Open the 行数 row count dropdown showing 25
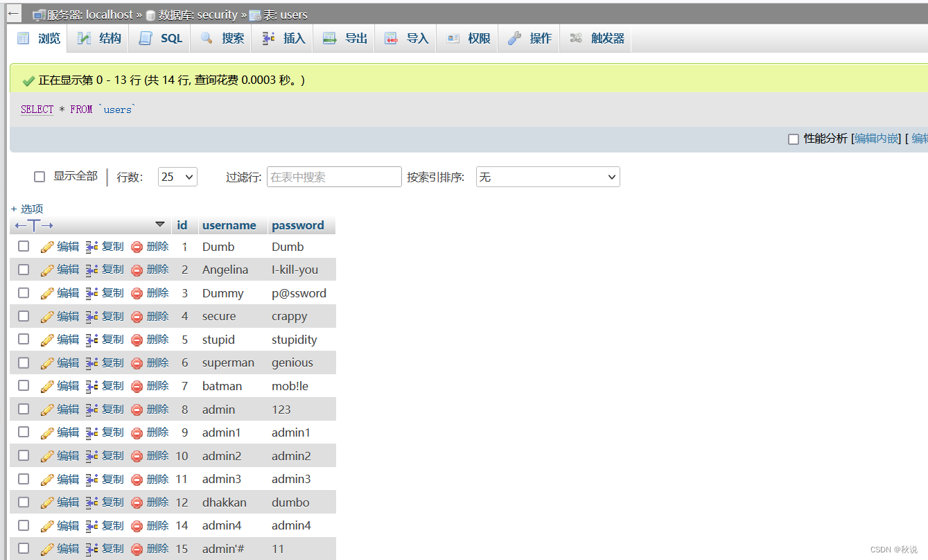 tap(177, 177)
